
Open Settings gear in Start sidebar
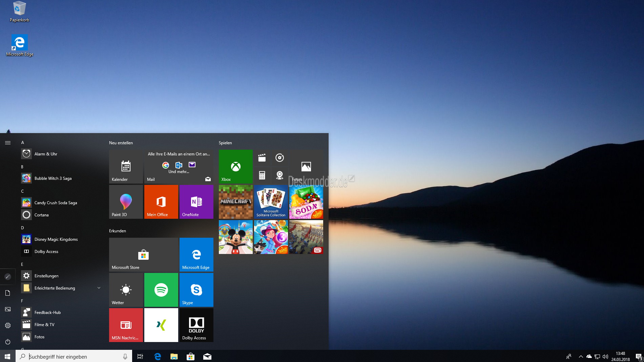(x=8, y=325)
